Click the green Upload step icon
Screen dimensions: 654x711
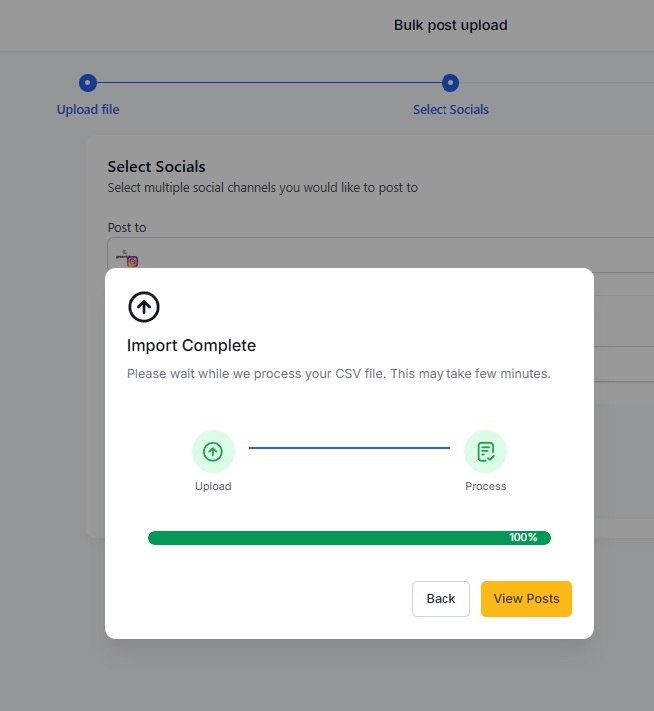pyautogui.click(x=213, y=452)
